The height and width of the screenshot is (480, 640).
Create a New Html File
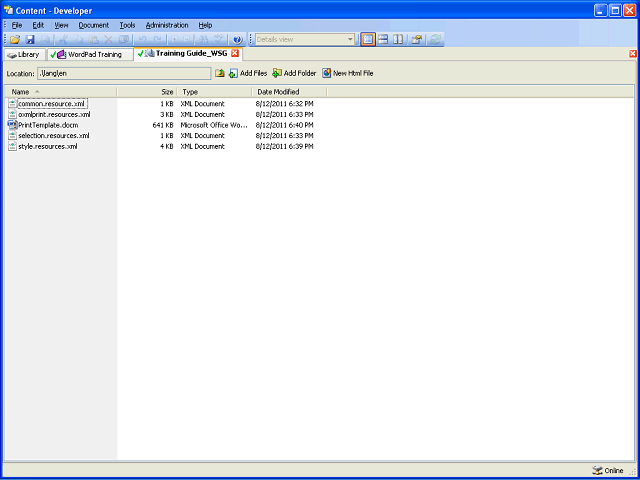(x=348, y=73)
